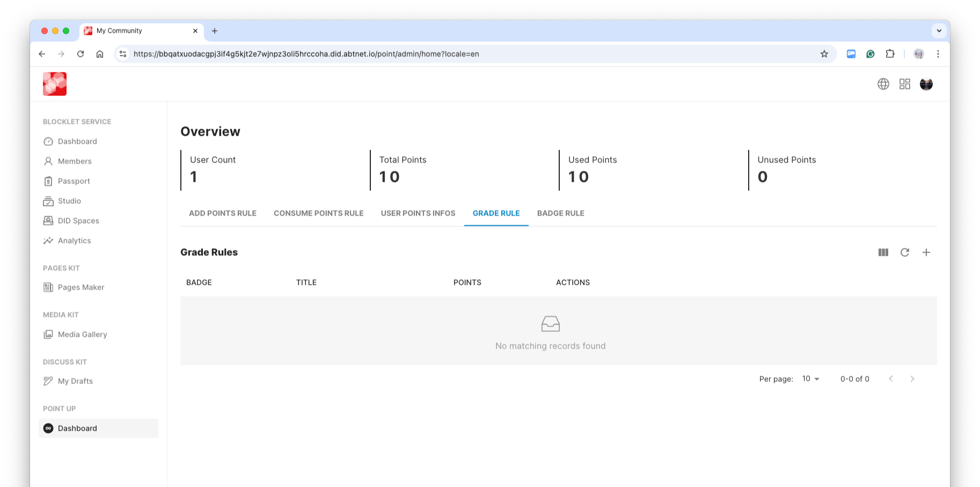Screen dimensions: 980x487
Task: Open the Chrome three-dot menu
Action: click(938, 54)
